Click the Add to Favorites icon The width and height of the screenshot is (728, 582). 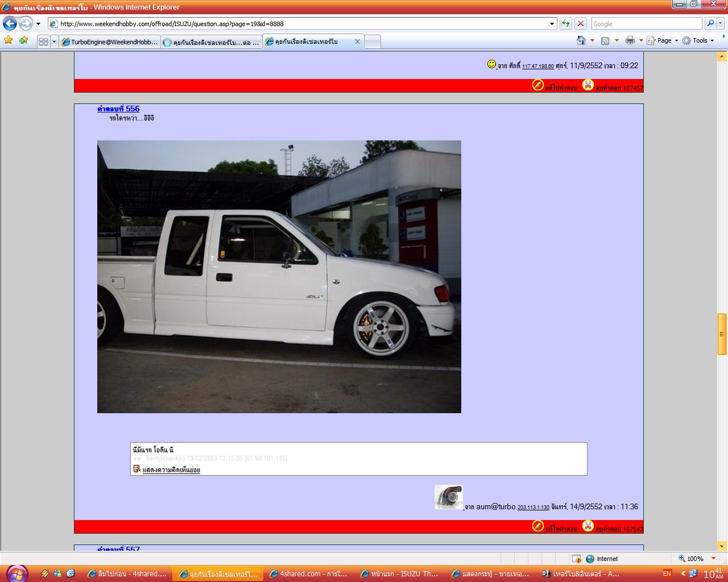pyautogui.click(x=23, y=40)
